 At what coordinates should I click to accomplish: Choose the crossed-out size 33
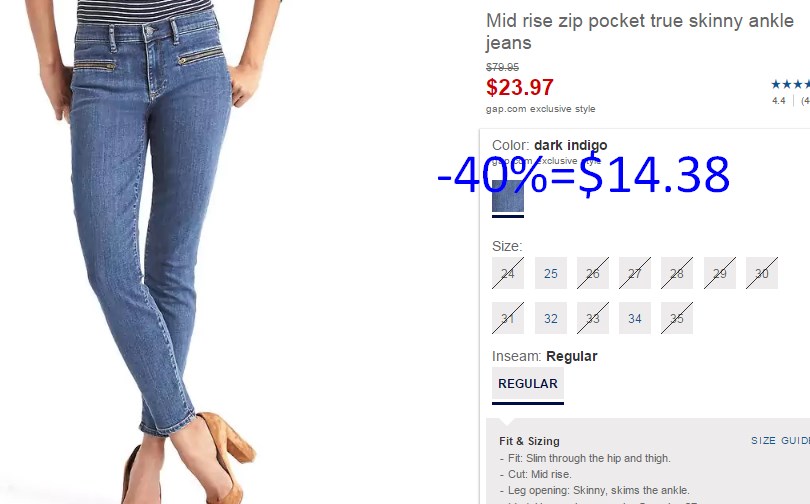pyautogui.click(x=593, y=318)
